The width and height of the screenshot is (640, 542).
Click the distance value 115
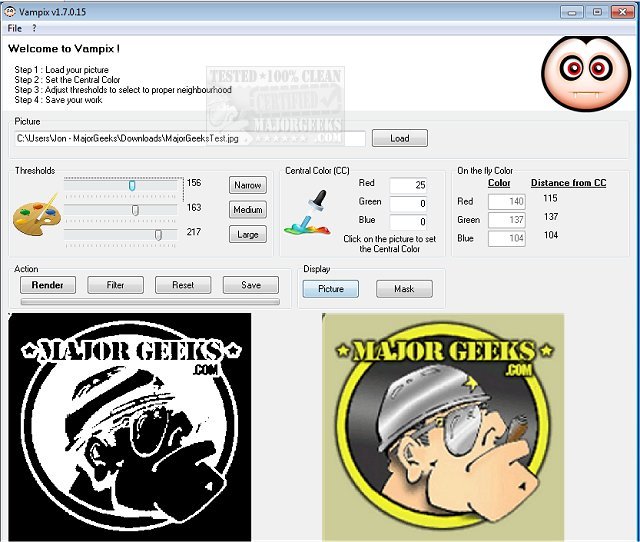[550, 198]
